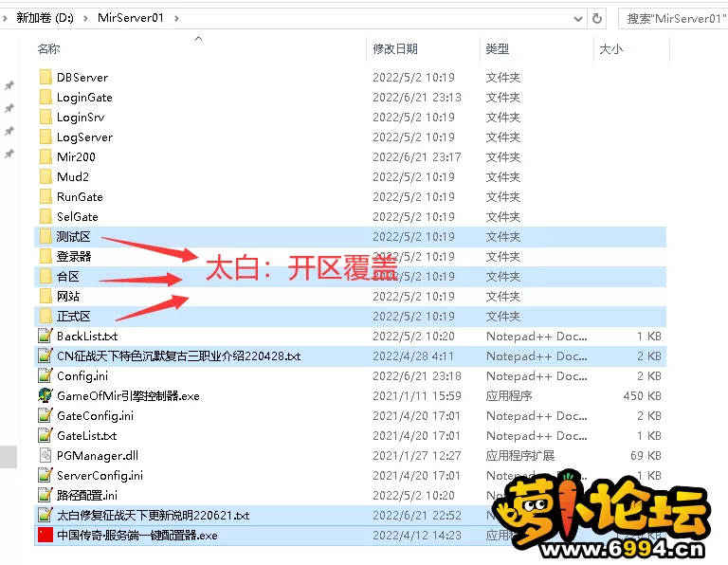Select the 合区 folder name
This screenshot has height=565, width=728.
pyautogui.click(x=68, y=276)
